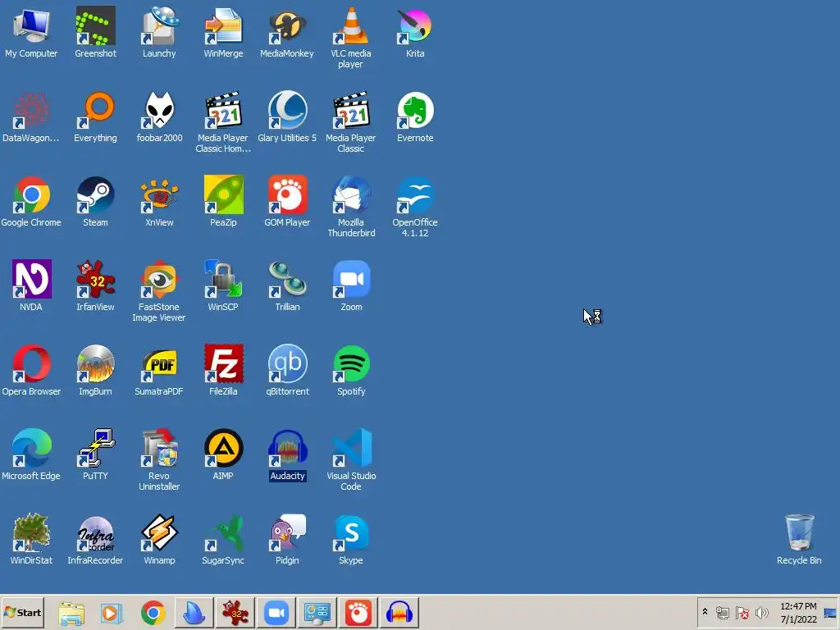Click the Action Center flag tray icon

pos(742,612)
